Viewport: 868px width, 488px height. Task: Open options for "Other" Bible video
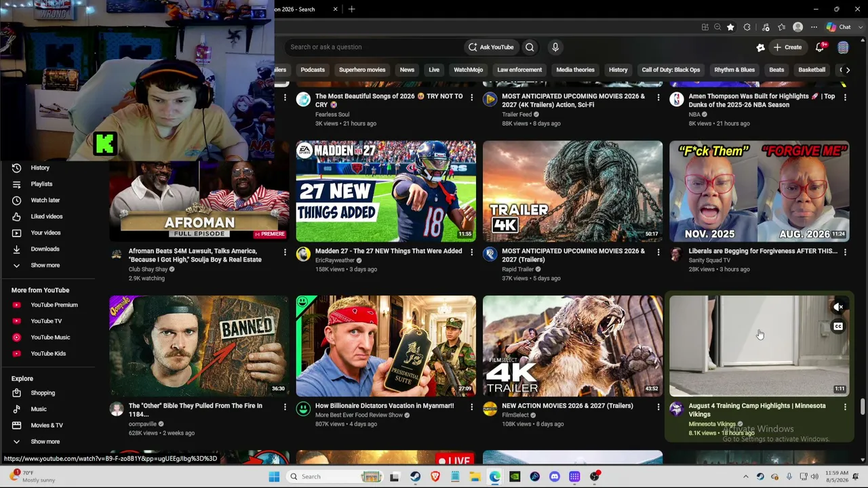pyautogui.click(x=285, y=407)
